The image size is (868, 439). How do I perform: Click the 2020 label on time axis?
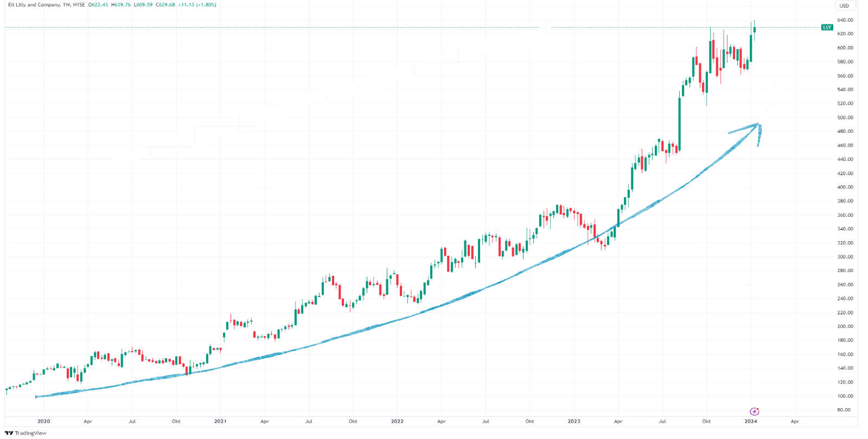(43, 421)
